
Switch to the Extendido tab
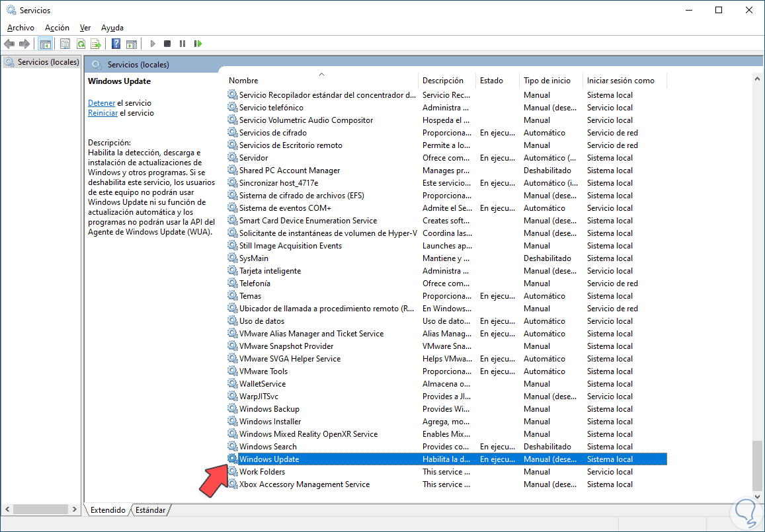[x=108, y=510]
